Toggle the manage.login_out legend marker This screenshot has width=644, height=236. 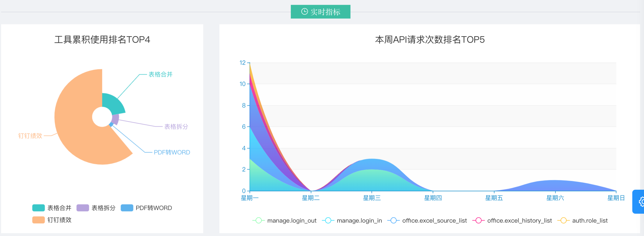pyautogui.click(x=258, y=220)
